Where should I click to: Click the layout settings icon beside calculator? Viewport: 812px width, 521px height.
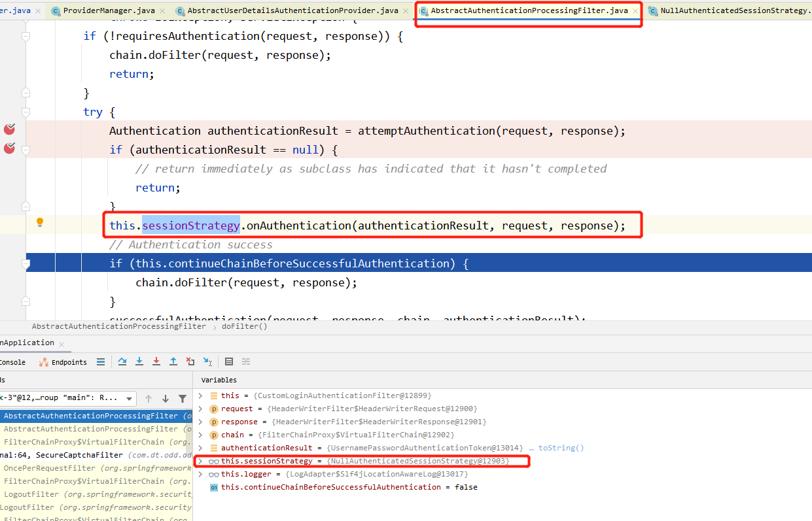[247, 361]
